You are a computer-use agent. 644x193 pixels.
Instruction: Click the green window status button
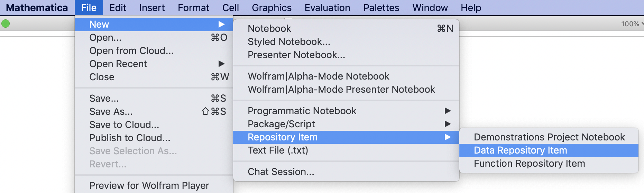click(x=6, y=24)
